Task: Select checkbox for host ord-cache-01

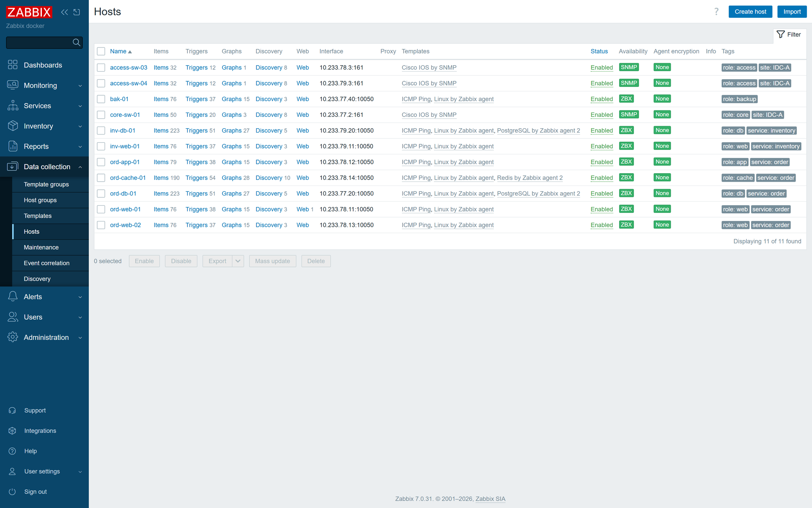Action: coord(101,178)
